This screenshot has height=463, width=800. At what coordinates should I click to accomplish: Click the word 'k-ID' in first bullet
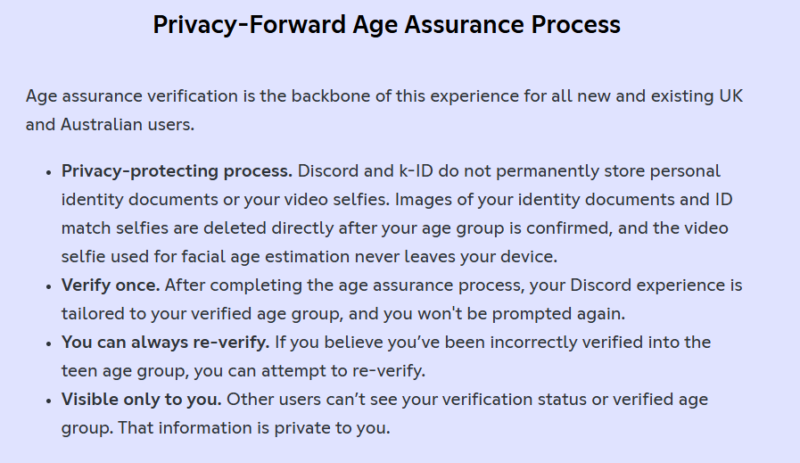pos(416,170)
